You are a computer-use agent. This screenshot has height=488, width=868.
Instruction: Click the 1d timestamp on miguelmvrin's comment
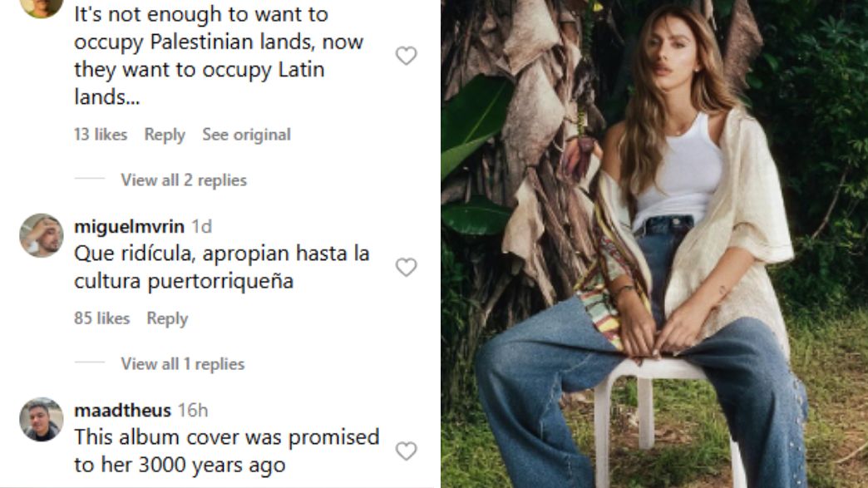[x=201, y=226]
